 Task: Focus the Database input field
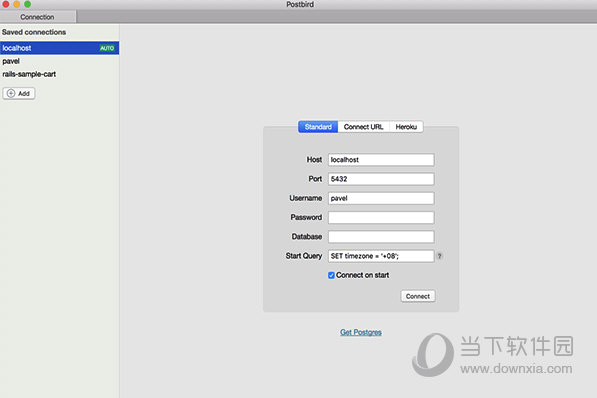point(381,237)
